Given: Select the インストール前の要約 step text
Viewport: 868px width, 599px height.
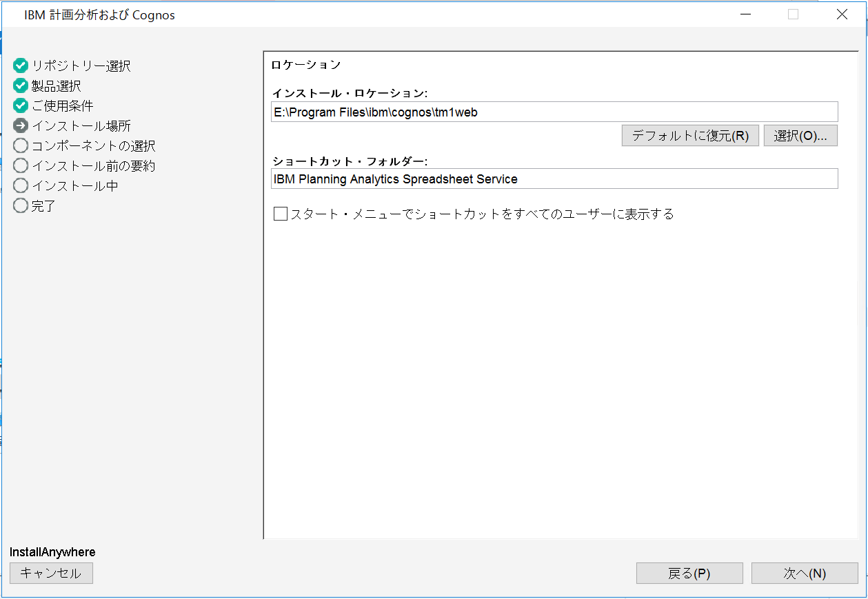Looking at the screenshot, I should 94,166.
